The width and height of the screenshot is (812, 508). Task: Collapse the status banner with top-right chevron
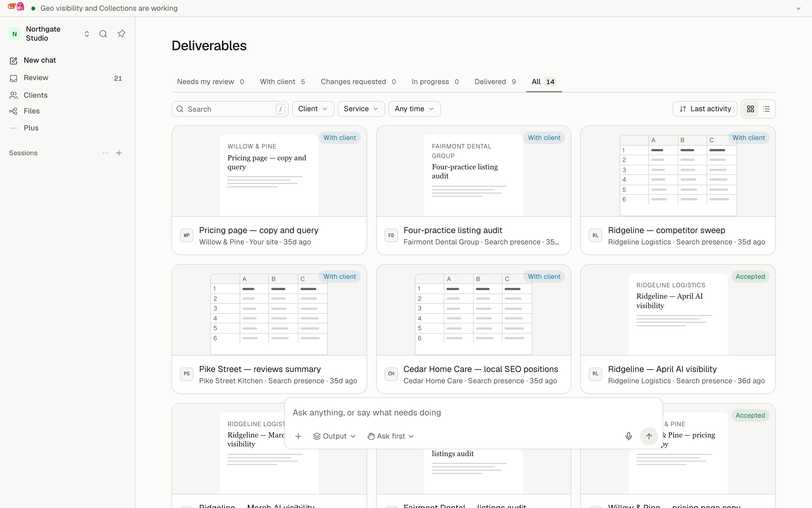(798, 8)
